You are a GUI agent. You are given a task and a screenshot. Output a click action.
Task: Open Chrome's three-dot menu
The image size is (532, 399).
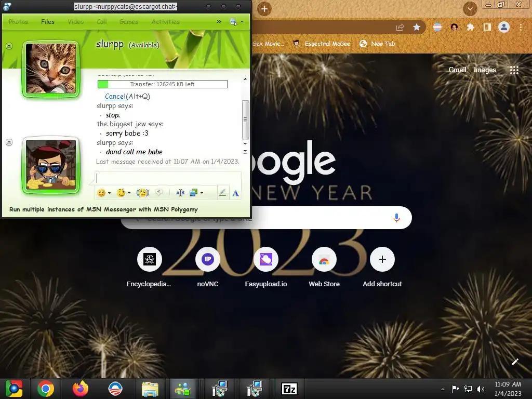[521, 27]
